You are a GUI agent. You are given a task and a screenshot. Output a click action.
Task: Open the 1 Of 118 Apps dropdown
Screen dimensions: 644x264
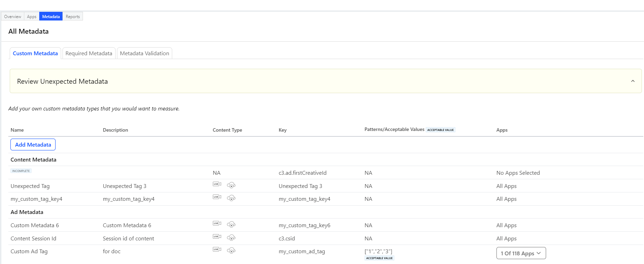pyautogui.click(x=521, y=253)
